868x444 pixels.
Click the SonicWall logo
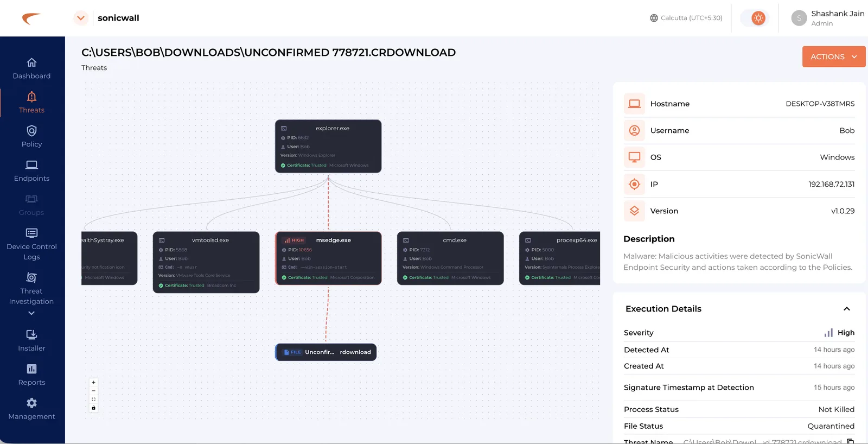pos(31,18)
